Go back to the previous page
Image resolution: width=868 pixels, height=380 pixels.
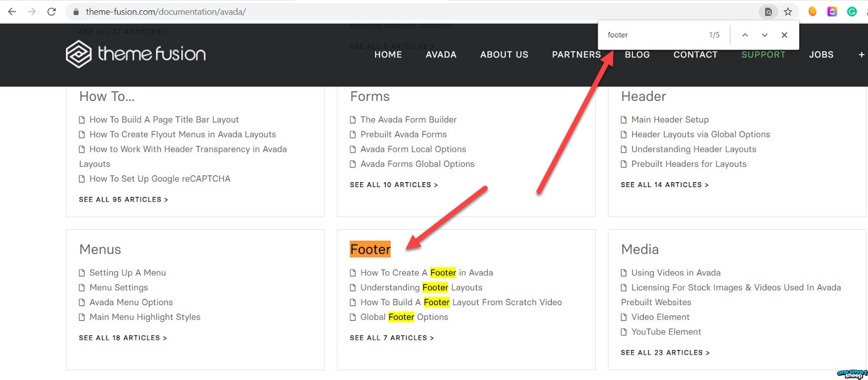click(12, 11)
